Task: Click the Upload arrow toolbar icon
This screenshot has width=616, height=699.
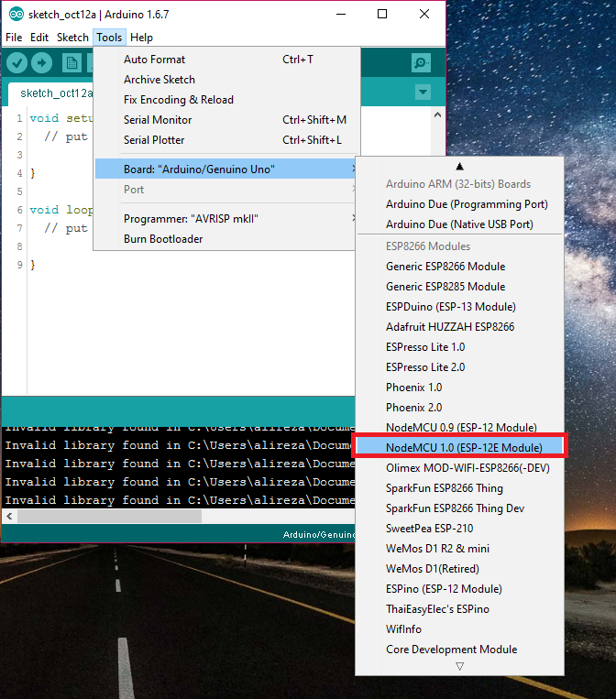Action: coord(41,63)
